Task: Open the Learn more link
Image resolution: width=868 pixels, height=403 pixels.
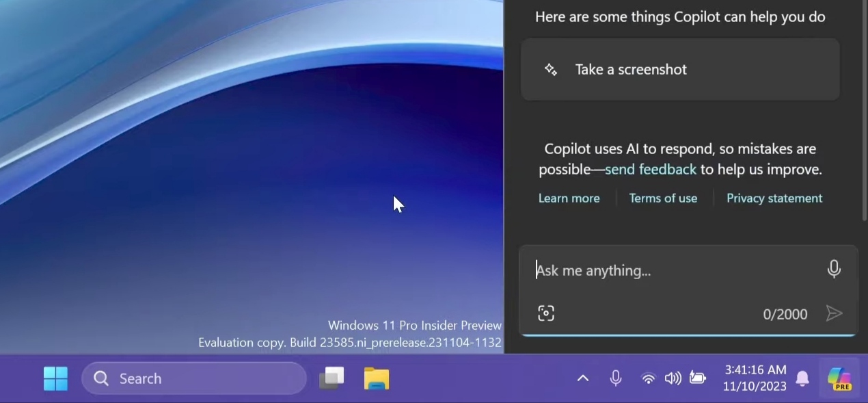Action: point(569,198)
